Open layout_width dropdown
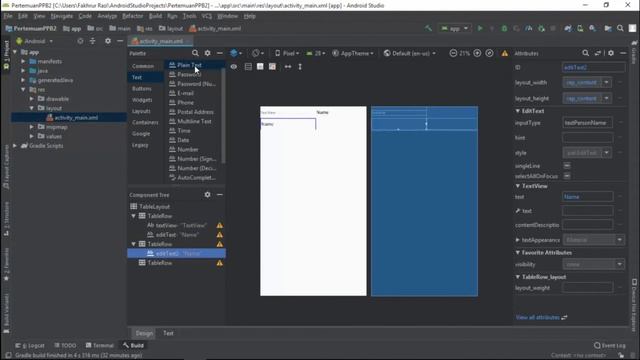The image size is (640, 360). 607,82
